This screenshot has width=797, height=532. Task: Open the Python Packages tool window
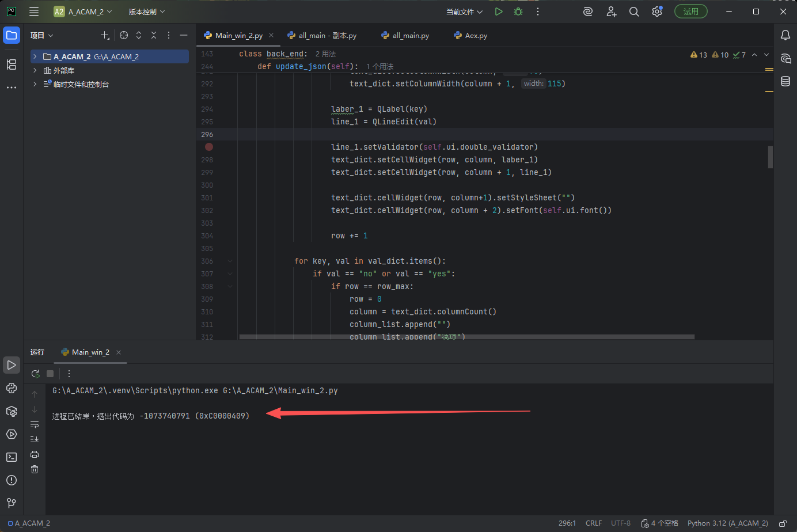(x=12, y=411)
